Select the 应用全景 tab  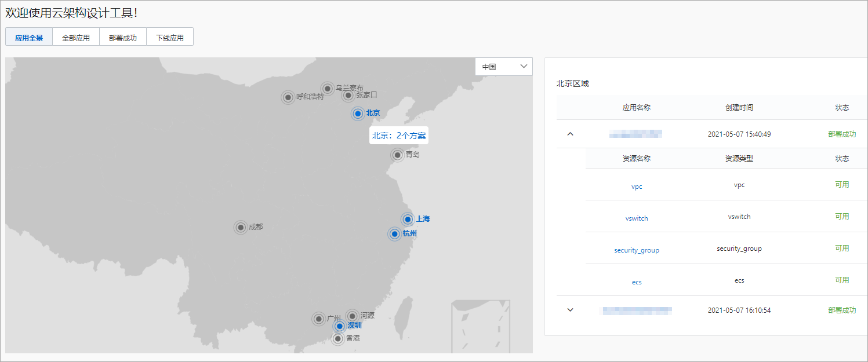(x=29, y=37)
